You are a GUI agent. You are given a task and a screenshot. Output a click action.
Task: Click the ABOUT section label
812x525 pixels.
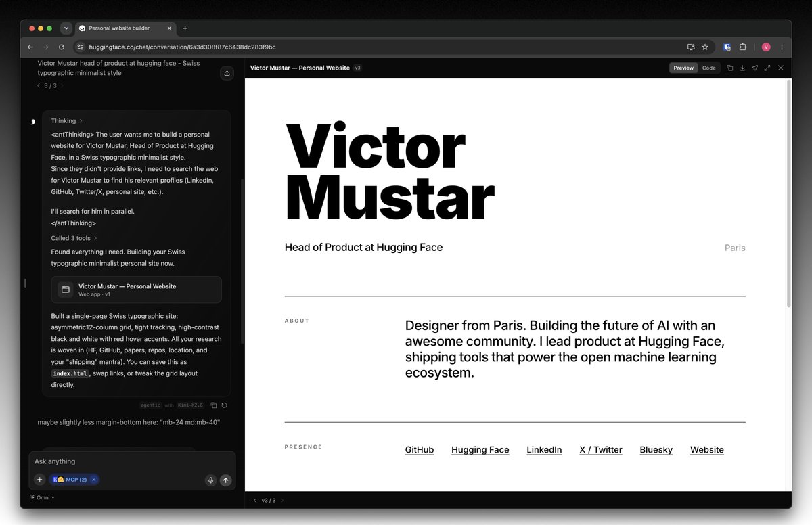(x=297, y=321)
